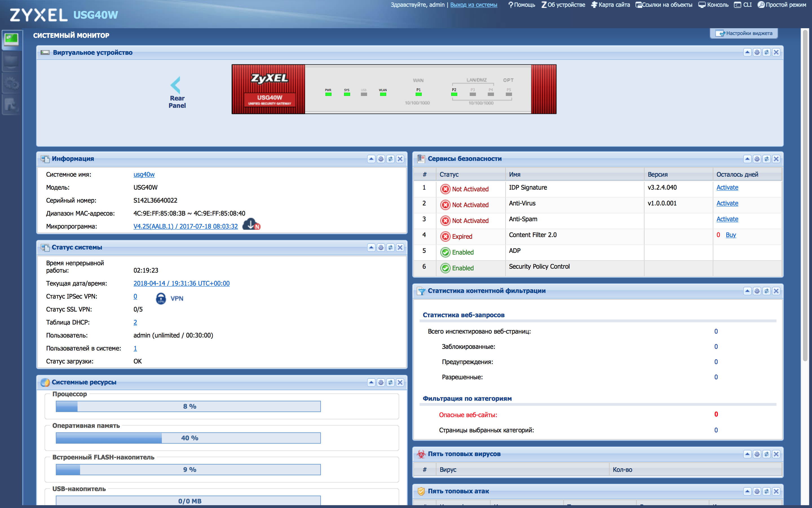The height and width of the screenshot is (508, 812).
Task: Click the Оперативная память 40 % bar
Action: pos(188,438)
